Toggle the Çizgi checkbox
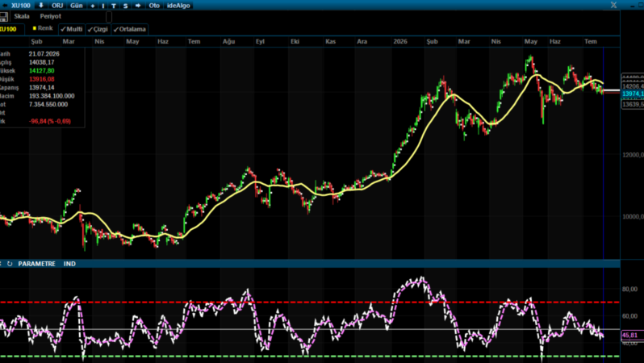Viewport: 644px width, 363px height. pyautogui.click(x=98, y=29)
